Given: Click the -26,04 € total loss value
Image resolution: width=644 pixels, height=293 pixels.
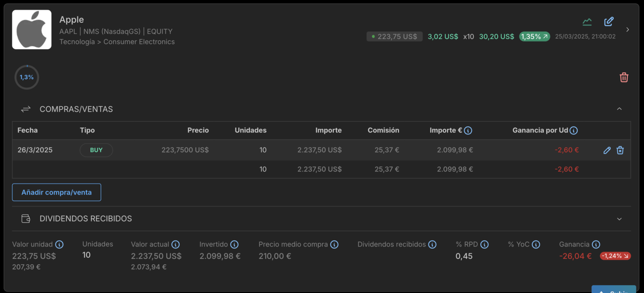Looking at the screenshot, I should [x=575, y=256].
